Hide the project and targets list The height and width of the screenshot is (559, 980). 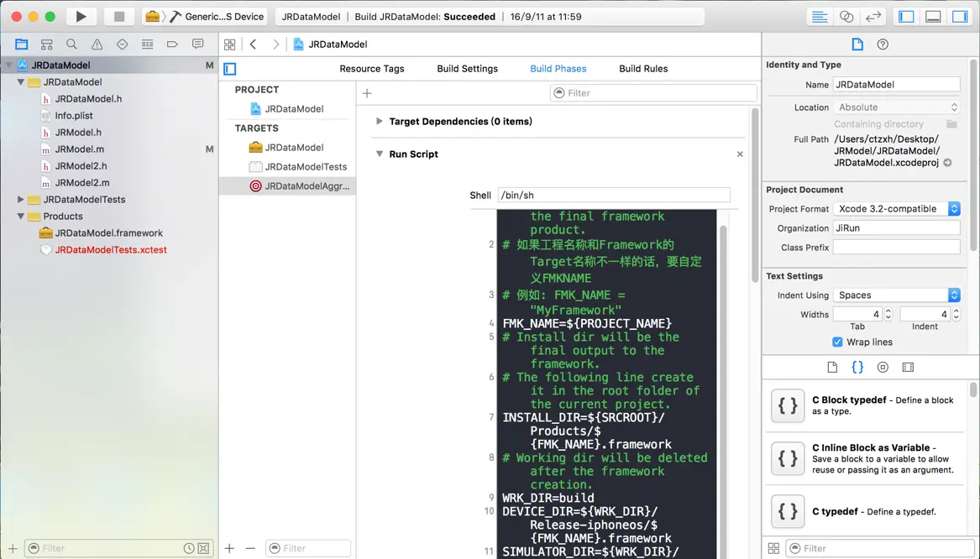pos(230,69)
